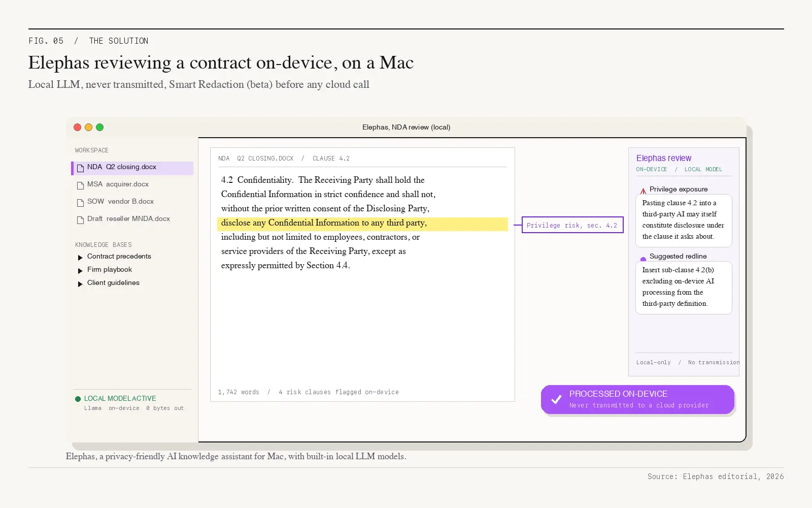Click the window title Elephas, NDA review (local)
This screenshot has height=508, width=812.
click(407, 128)
